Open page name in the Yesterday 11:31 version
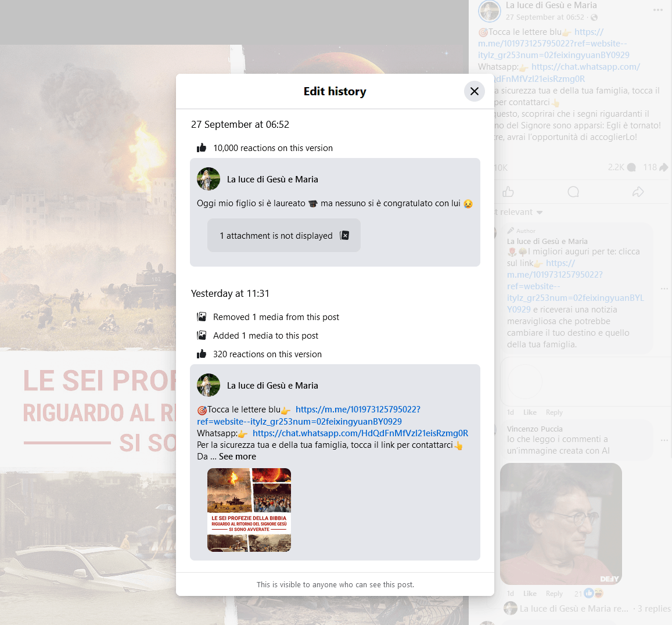Viewport: 672px width, 625px height. click(x=272, y=385)
